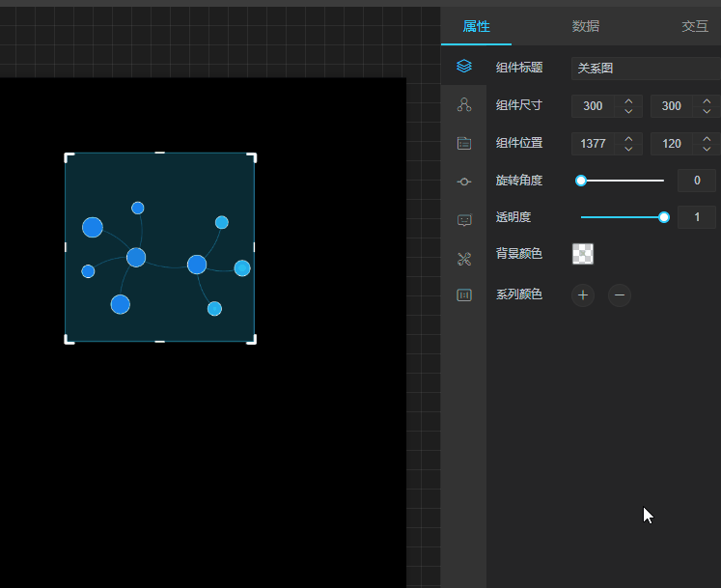The width and height of the screenshot is (721, 588).
Task: Click the component width field 300
Action: [594, 106]
